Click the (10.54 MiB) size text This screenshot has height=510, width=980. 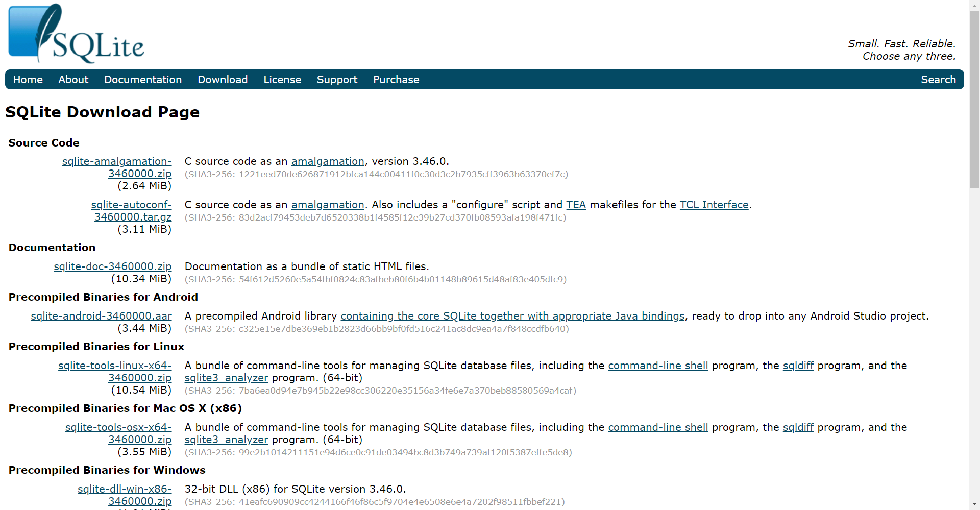click(141, 390)
